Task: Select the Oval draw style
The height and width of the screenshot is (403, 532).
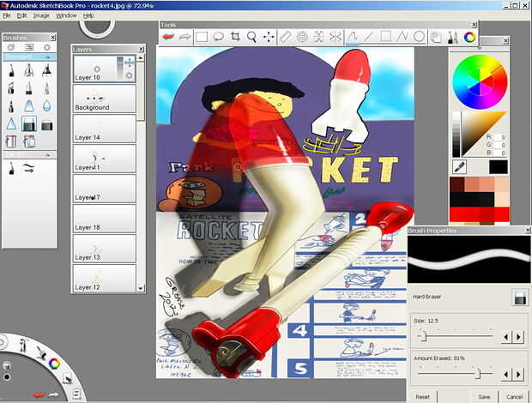Action: [x=419, y=37]
